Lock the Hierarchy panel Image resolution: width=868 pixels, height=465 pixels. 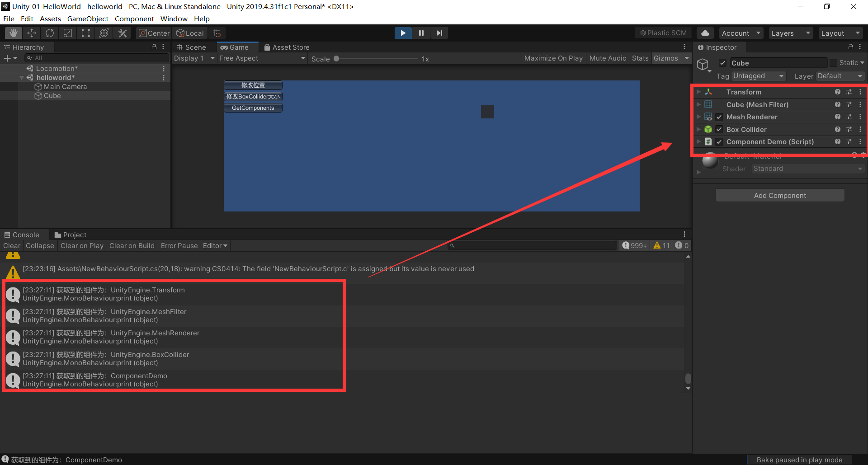154,47
